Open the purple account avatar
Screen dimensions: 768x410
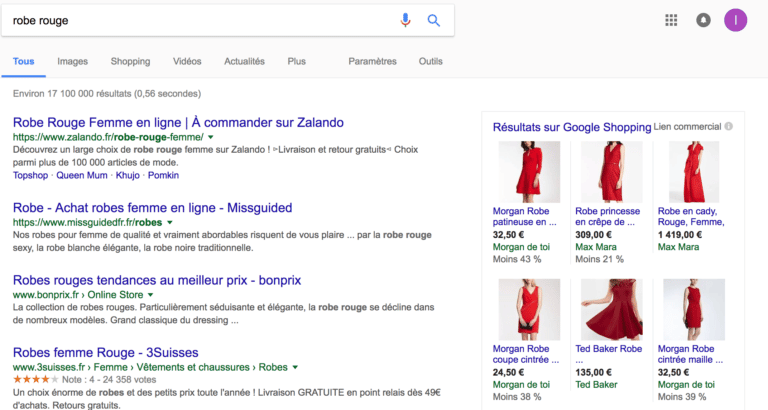tap(736, 20)
